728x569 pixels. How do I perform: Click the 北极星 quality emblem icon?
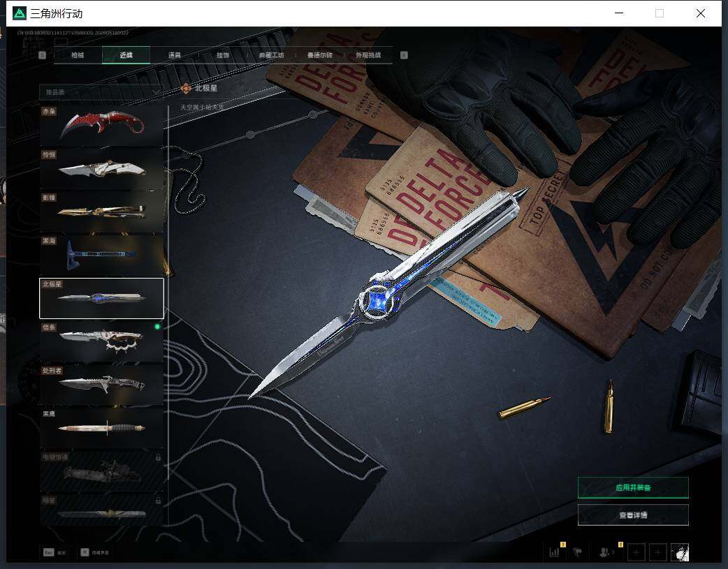(x=186, y=88)
